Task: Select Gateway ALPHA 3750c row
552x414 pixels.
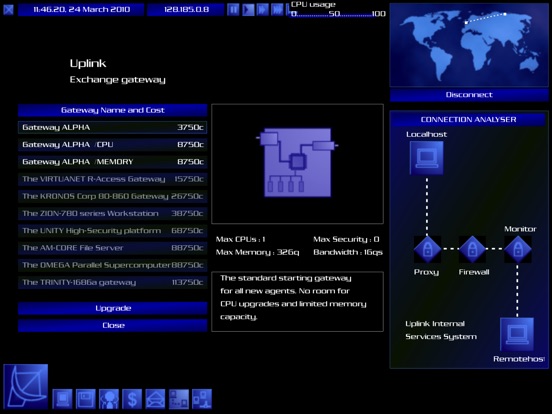Action: (x=113, y=127)
